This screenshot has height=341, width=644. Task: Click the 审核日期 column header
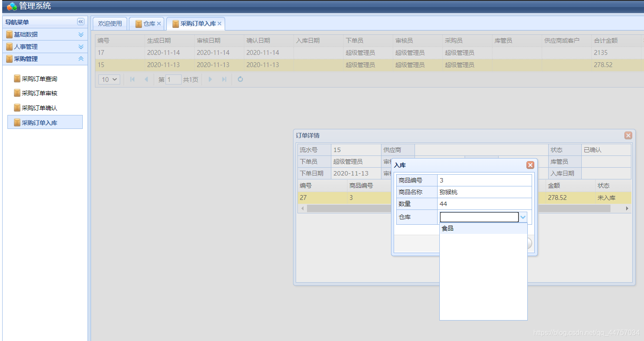click(219, 41)
